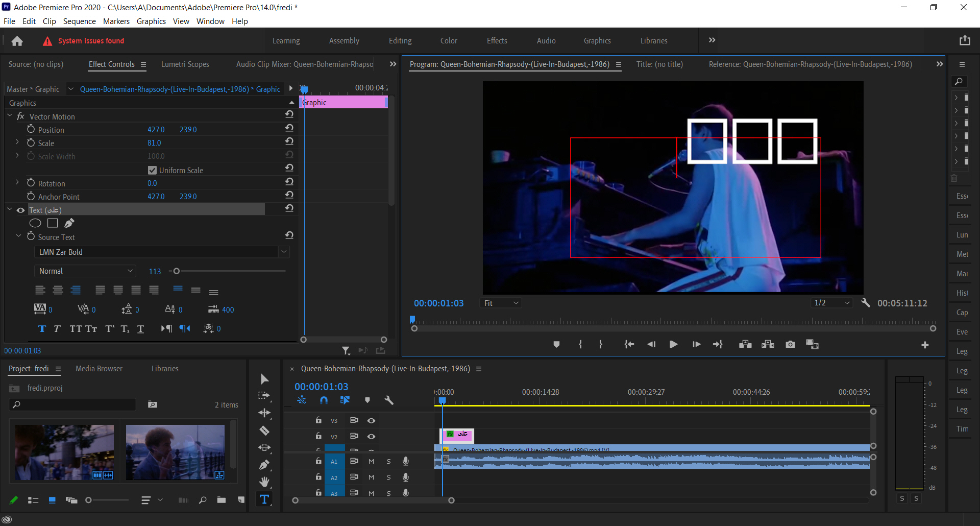Screen dimensions: 980x526
Task: Select the pink graphic clip on V2
Action: tap(458, 435)
